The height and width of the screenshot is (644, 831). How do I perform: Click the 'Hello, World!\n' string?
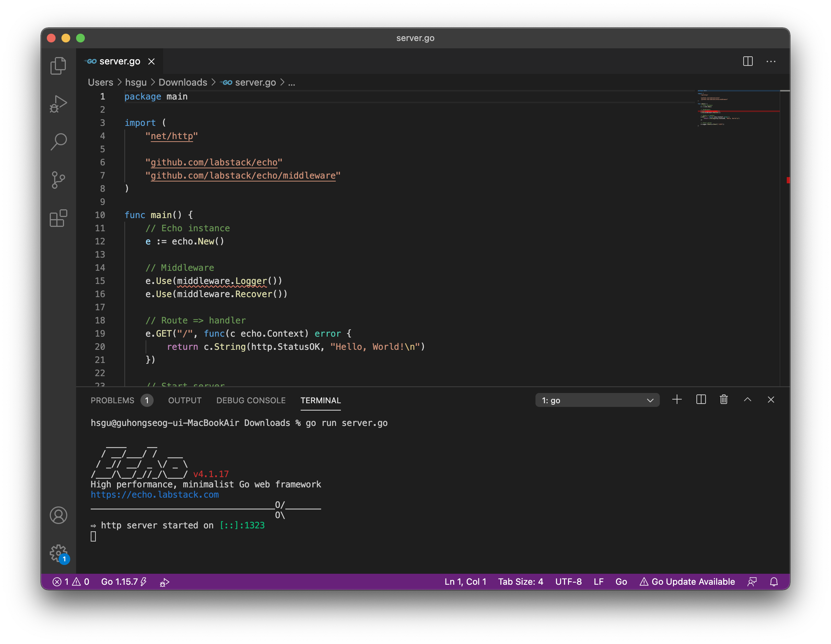375,347
